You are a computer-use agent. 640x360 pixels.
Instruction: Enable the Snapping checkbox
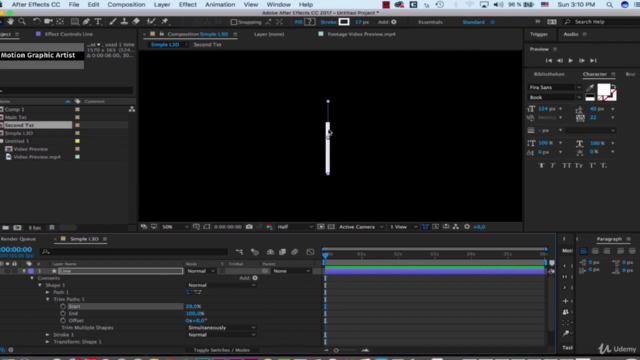tap(234, 22)
